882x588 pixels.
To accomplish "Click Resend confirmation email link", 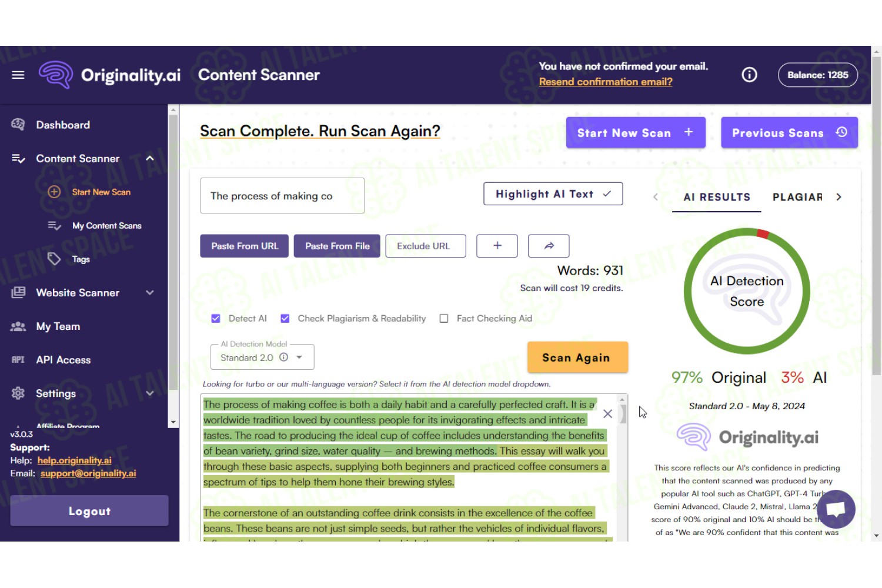I will coord(606,82).
